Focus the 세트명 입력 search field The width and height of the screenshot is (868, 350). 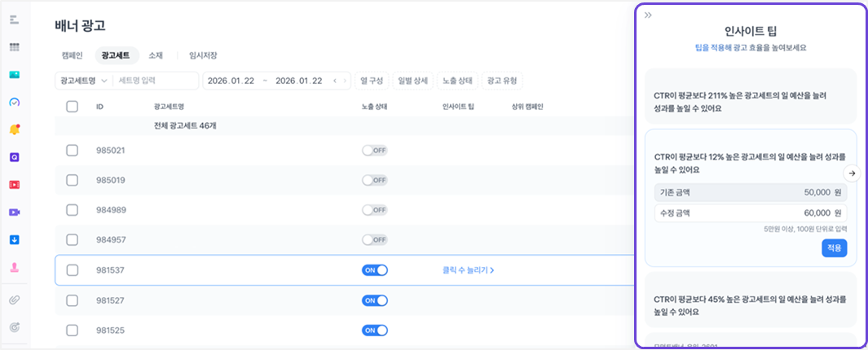156,81
